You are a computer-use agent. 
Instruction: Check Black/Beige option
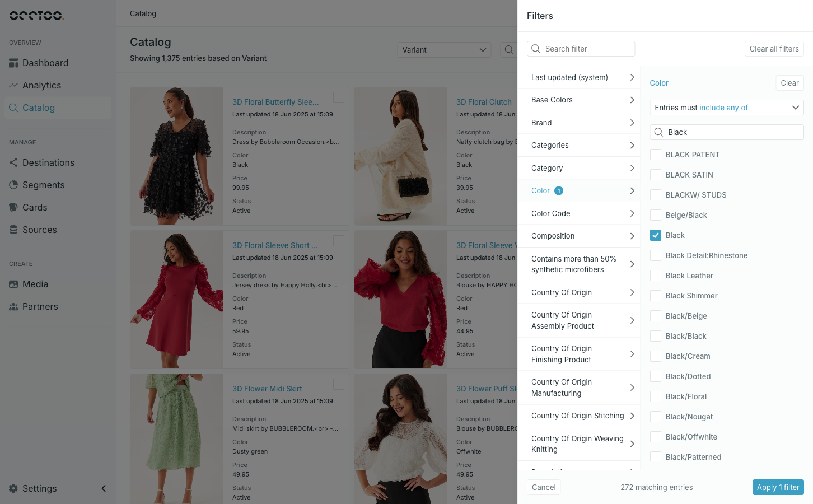tap(656, 316)
